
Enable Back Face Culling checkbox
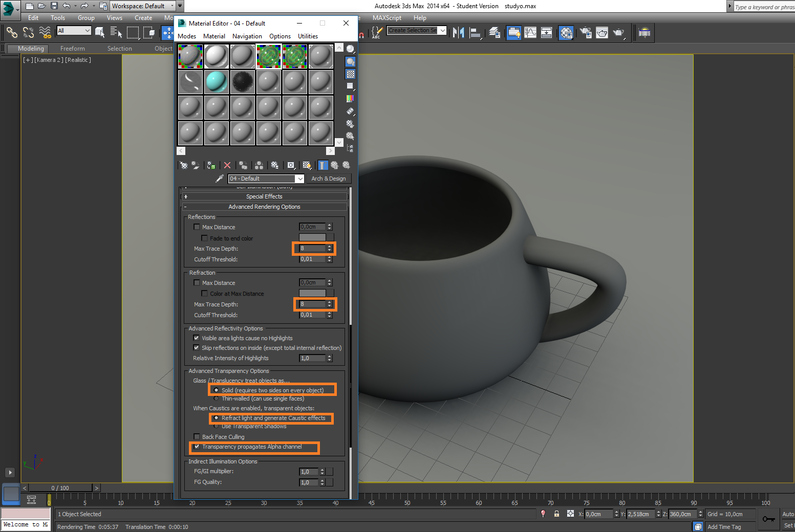click(x=197, y=437)
